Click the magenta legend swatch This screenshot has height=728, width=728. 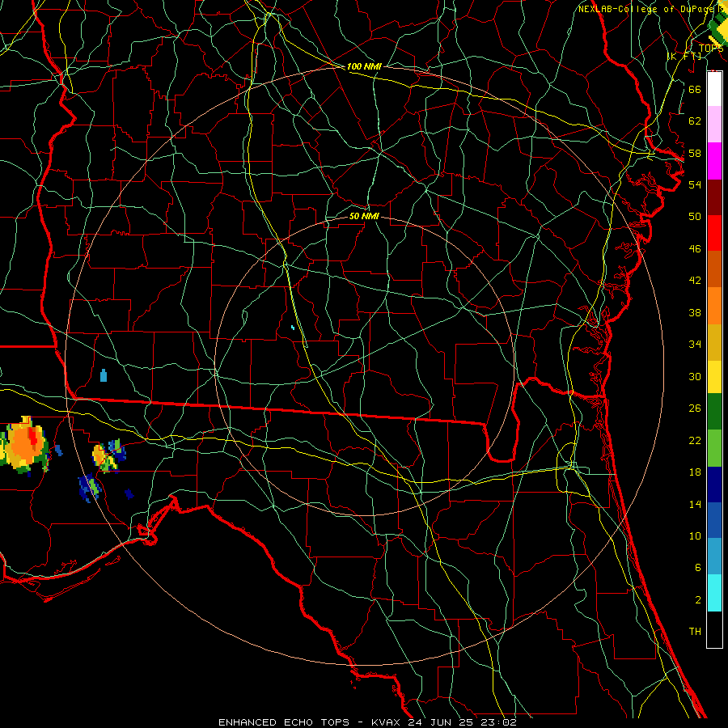click(714, 161)
